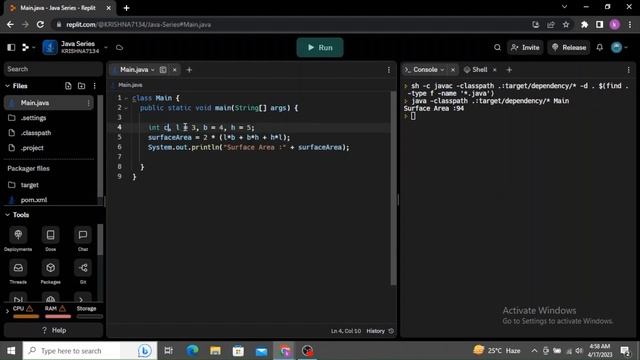
Task: Open the Windows Start menu
Action: pos(11,351)
